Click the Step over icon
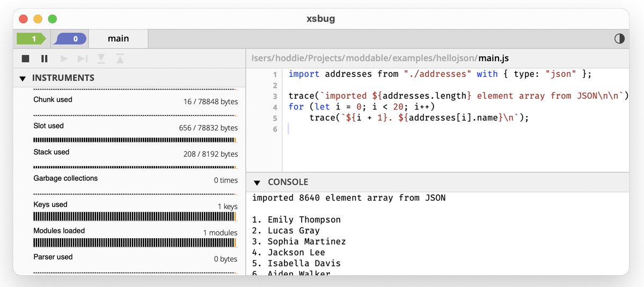 point(82,58)
